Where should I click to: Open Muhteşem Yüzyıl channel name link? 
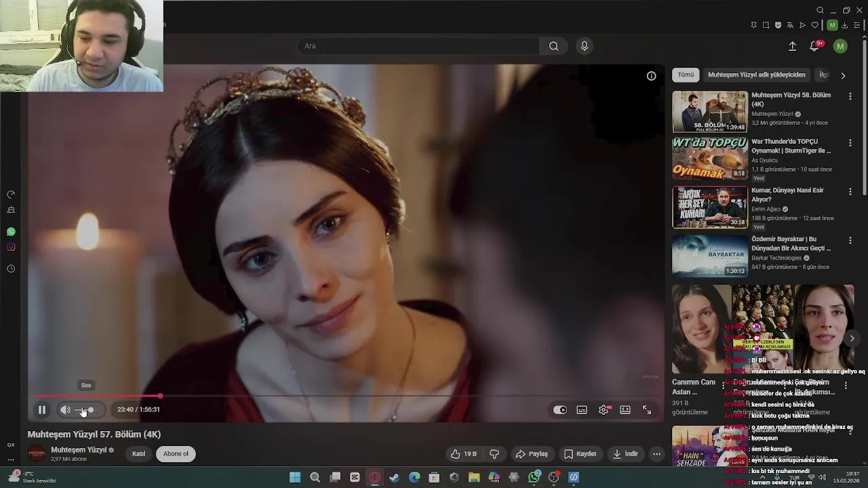pyautogui.click(x=79, y=450)
